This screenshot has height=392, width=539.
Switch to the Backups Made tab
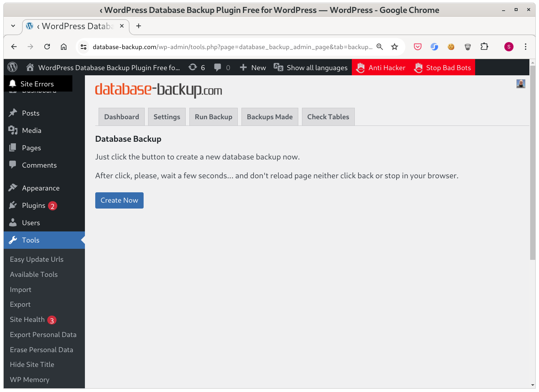coord(269,117)
